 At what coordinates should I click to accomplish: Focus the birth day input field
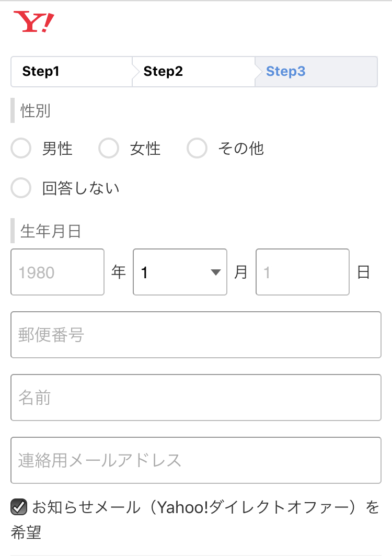click(303, 272)
